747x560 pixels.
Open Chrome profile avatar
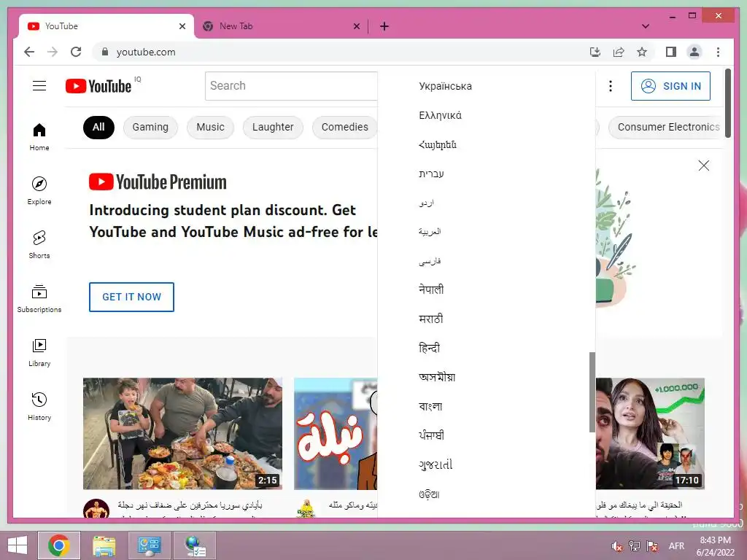point(694,52)
